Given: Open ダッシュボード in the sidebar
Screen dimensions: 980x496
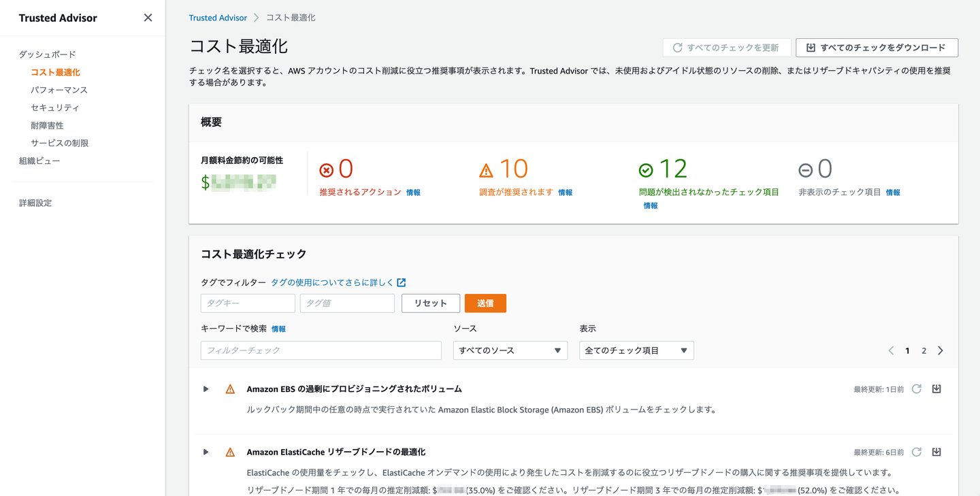Looking at the screenshot, I should point(48,54).
